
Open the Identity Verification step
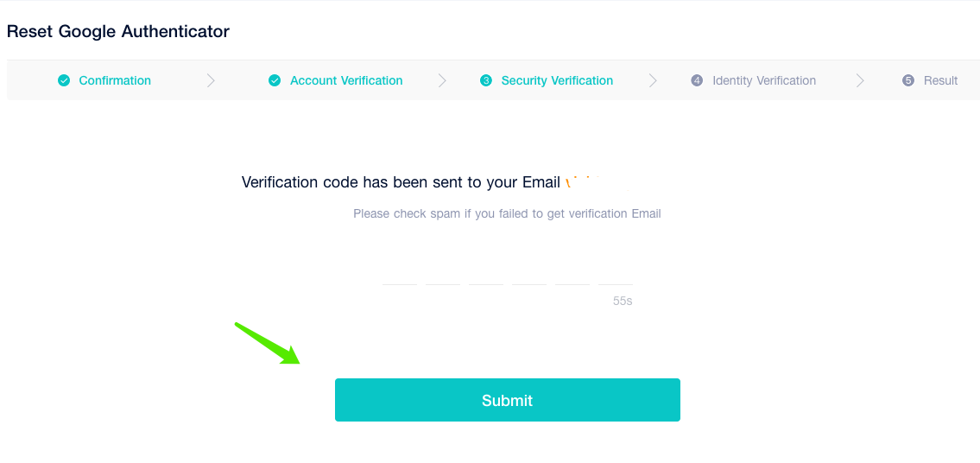pos(764,80)
